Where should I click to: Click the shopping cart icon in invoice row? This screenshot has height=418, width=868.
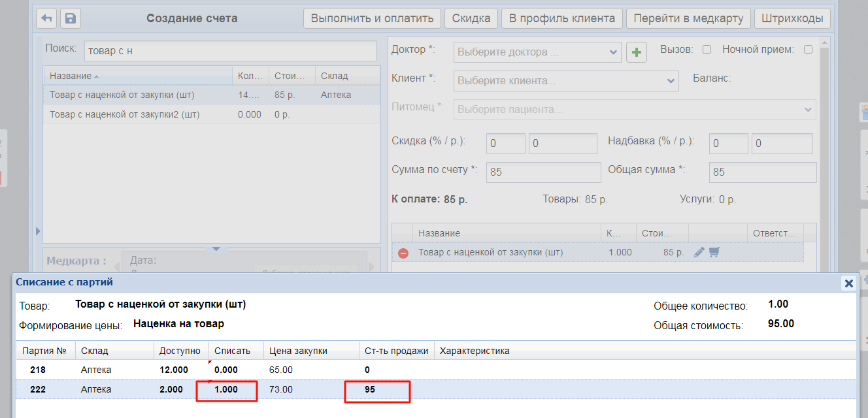pos(714,252)
